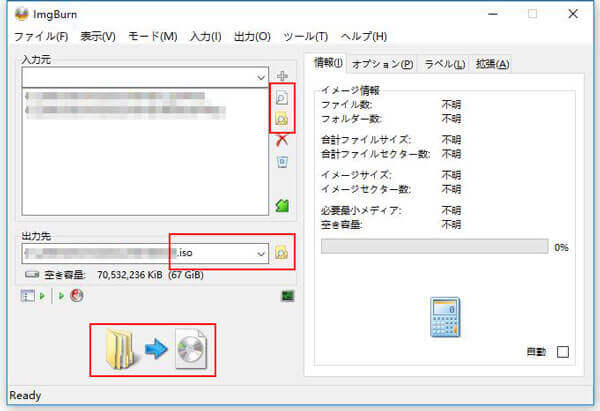This screenshot has width=600, height=411.
Task: Click the red disc icon
Action: pyautogui.click(x=77, y=296)
